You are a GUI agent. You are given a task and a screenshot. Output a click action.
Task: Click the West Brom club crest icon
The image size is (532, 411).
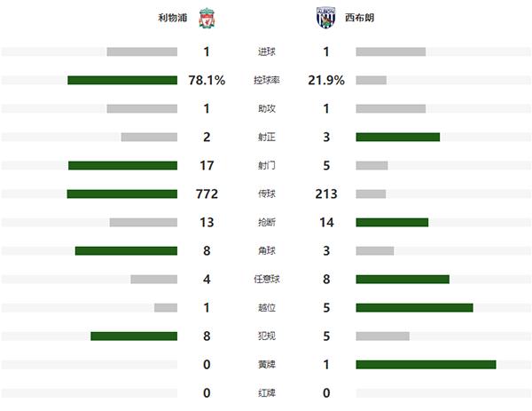325,19
